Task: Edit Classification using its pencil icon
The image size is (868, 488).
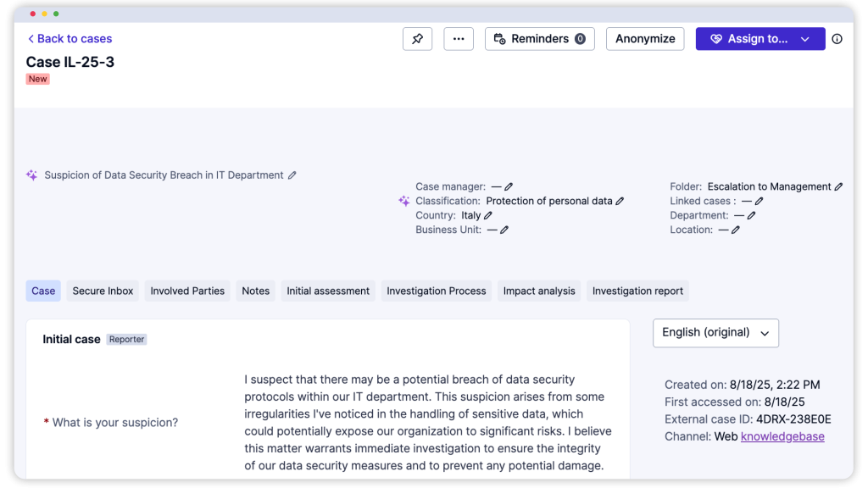Action: click(620, 202)
